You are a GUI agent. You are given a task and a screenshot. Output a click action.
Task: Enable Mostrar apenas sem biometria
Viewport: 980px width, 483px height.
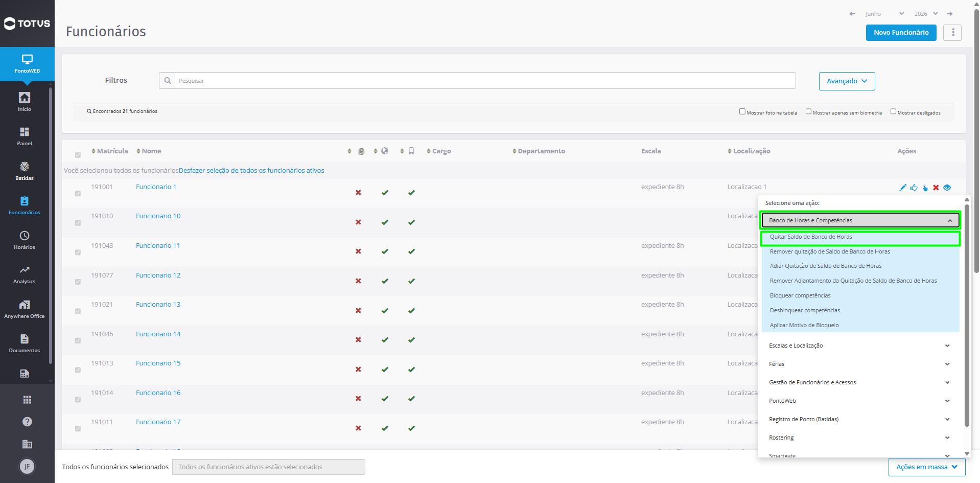[808, 111]
